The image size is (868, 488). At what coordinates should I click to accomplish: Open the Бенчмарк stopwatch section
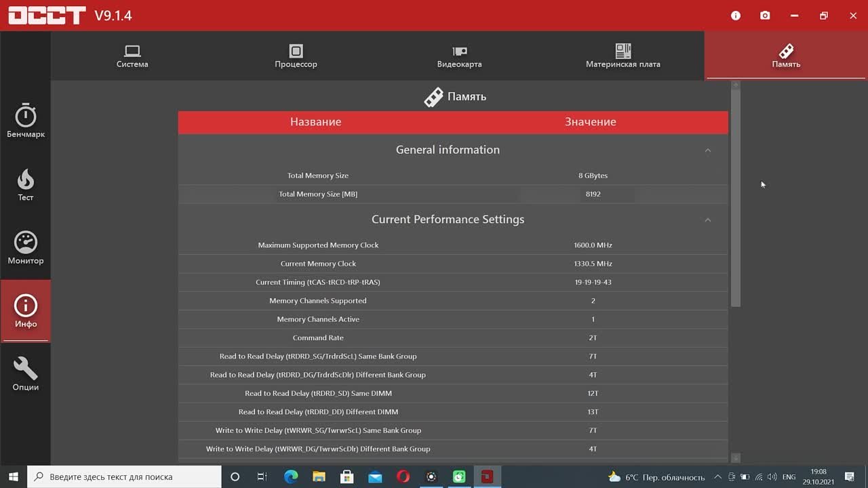(26, 121)
